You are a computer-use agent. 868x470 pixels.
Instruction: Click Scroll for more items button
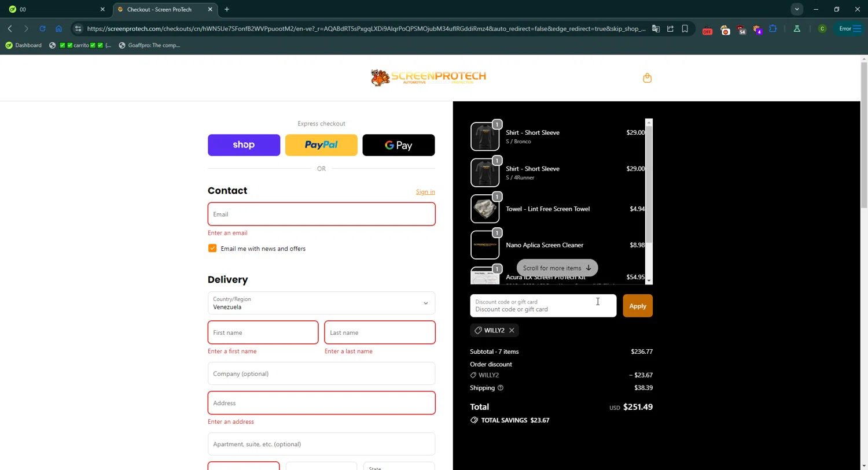557,268
